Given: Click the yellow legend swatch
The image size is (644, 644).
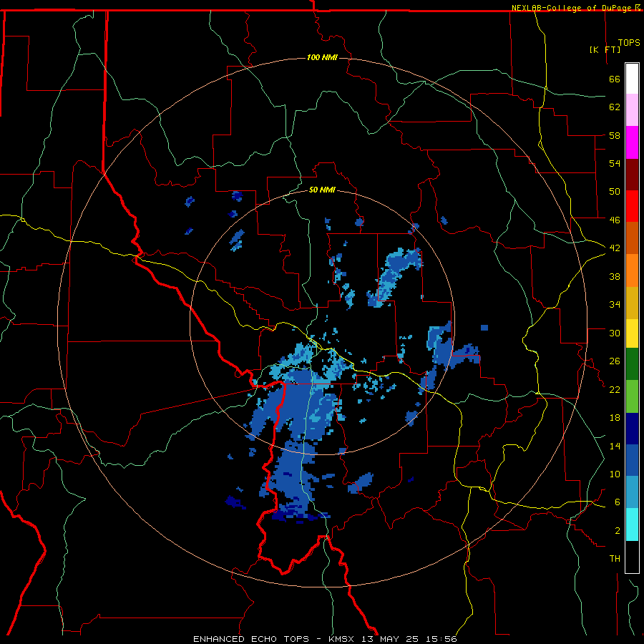Looking at the screenshot, I should pos(632,333).
